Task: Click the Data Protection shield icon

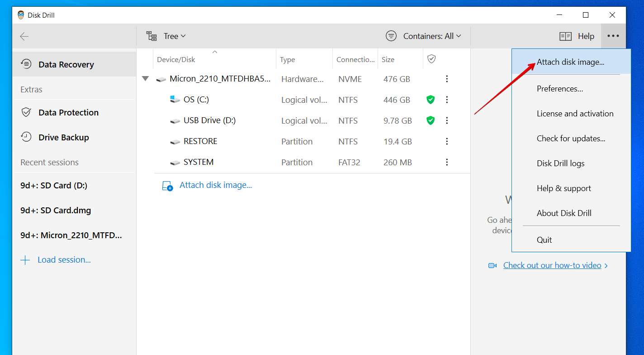Action: [26, 112]
